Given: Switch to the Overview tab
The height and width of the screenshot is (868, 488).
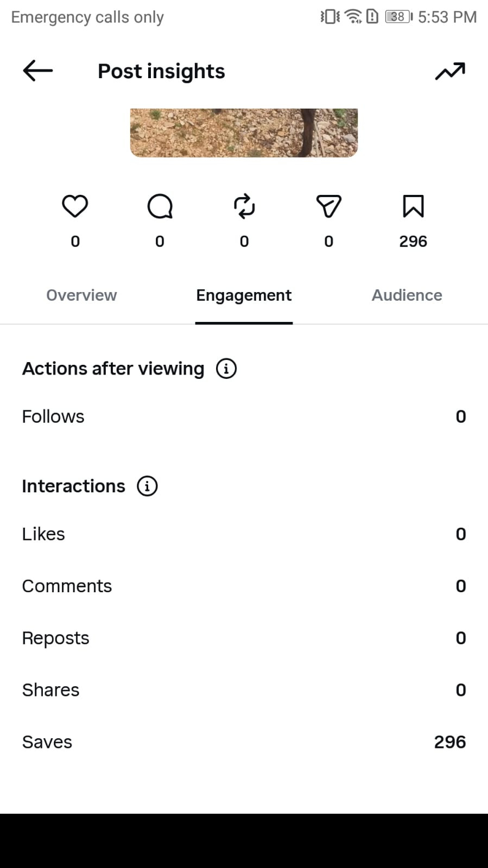Looking at the screenshot, I should click(81, 295).
